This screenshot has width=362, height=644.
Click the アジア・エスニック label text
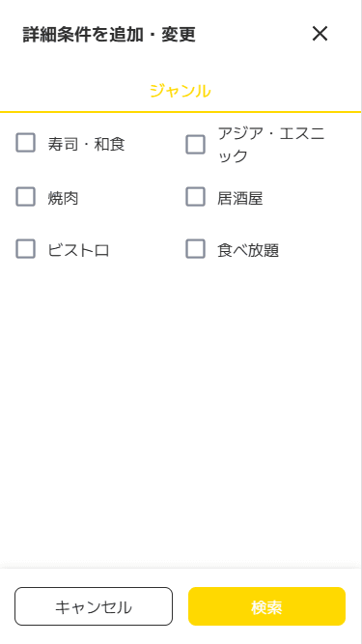pos(271,145)
